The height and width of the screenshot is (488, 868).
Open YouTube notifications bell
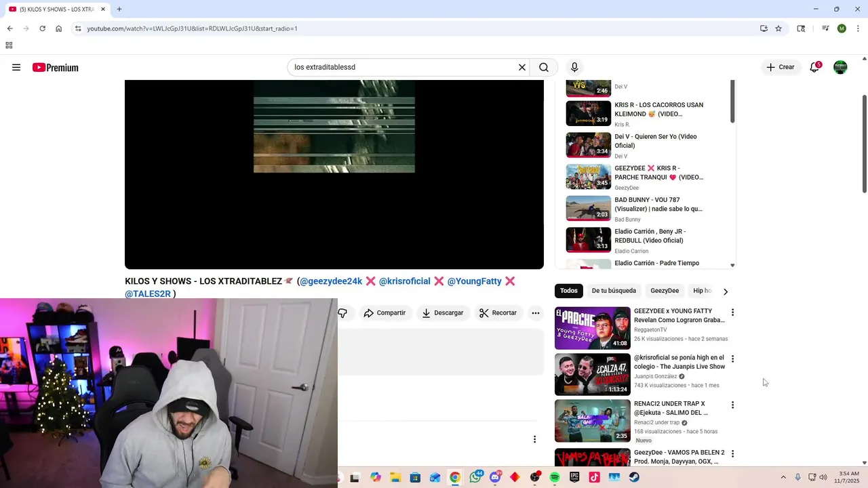tap(814, 67)
